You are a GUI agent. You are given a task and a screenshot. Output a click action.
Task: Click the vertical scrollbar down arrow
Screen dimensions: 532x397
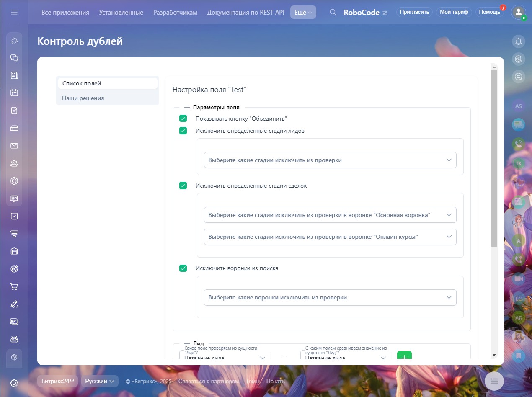click(494, 355)
